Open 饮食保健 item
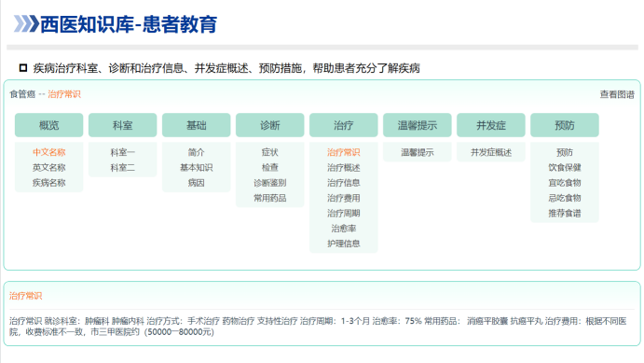 pyautogui.click(x=565, y=167)
